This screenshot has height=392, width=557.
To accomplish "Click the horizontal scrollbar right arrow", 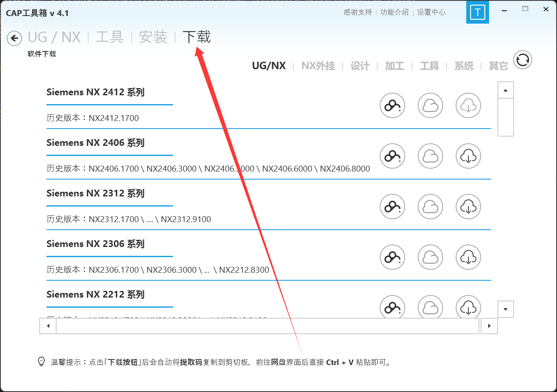I will [x=489, y=326].
